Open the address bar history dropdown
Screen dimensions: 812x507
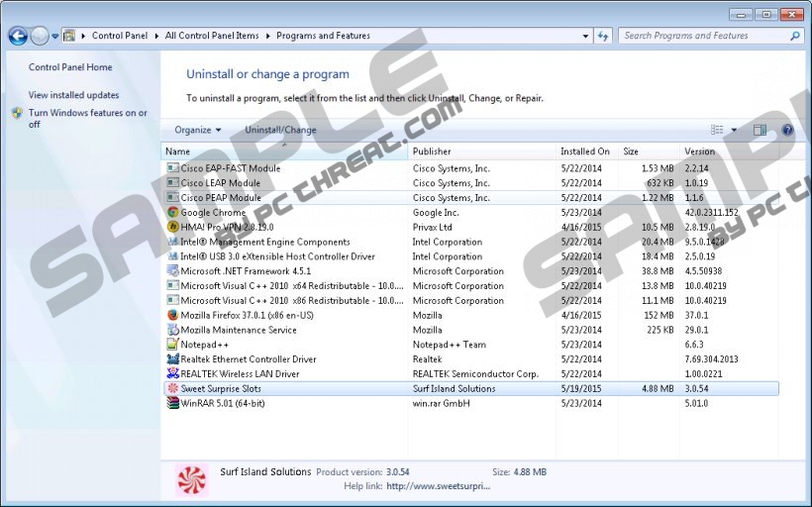[582, 37]
